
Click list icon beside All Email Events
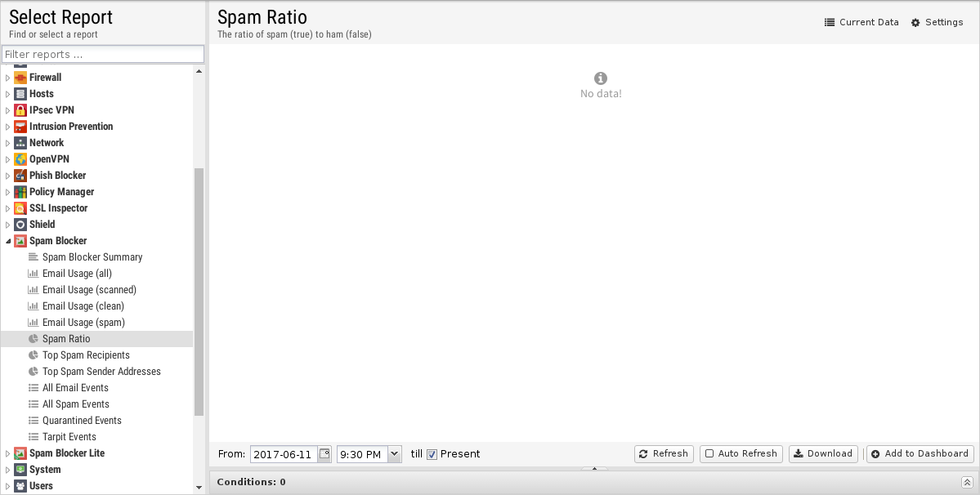coord(34,388)
